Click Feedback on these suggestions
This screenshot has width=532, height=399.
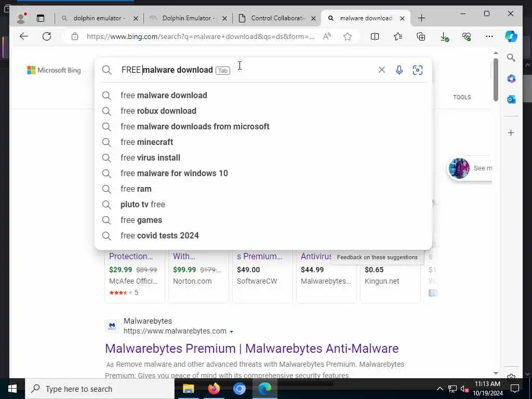(377, 257)
